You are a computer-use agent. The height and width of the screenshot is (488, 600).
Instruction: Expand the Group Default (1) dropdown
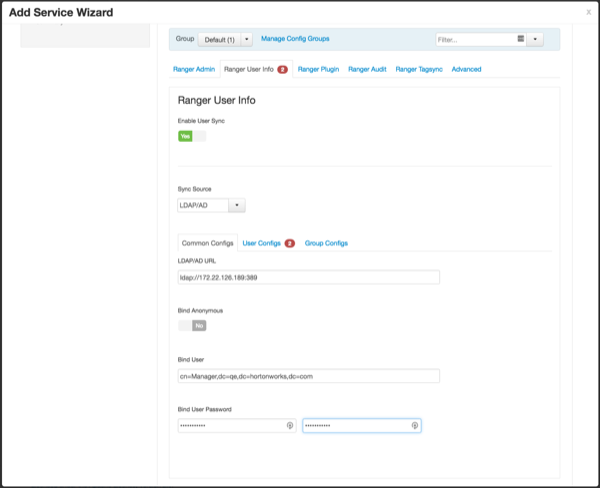click(x=226, y=39)
